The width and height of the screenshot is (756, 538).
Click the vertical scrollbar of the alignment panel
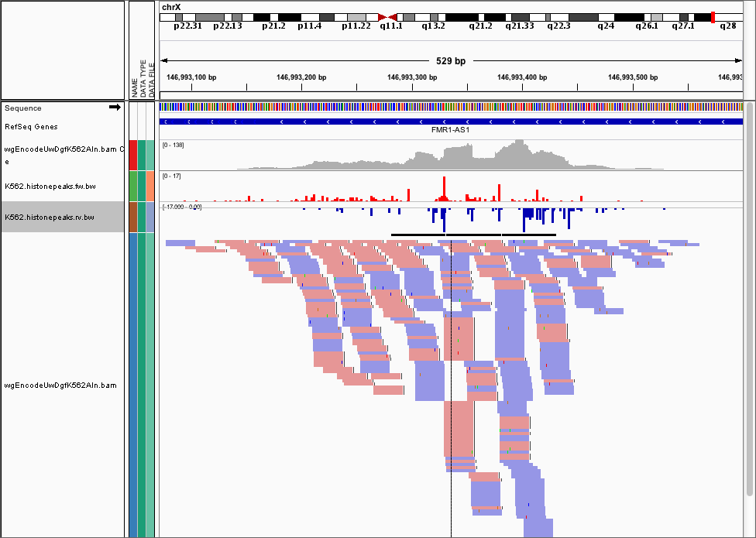click(749, 310)
